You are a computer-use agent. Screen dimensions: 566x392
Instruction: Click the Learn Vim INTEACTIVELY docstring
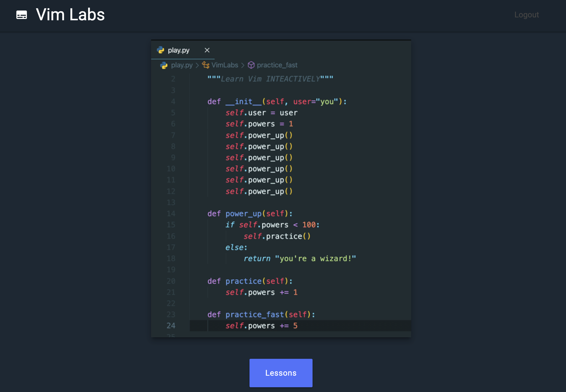point(270,79)
